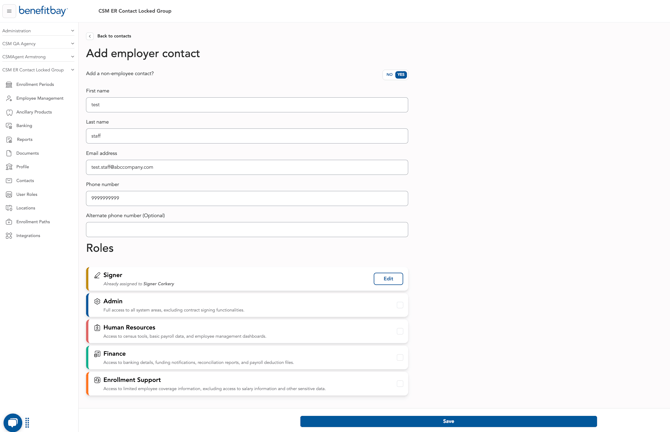The width and height of the screenshot is (670, 432).
Task: Click Edit on the Signer role
Action: pos(388,279)
